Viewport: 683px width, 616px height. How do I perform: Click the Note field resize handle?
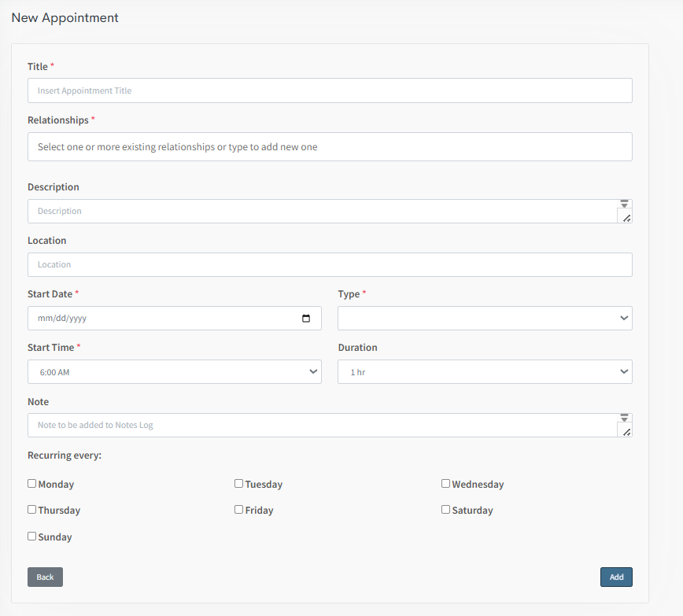(x=626, y=432)
